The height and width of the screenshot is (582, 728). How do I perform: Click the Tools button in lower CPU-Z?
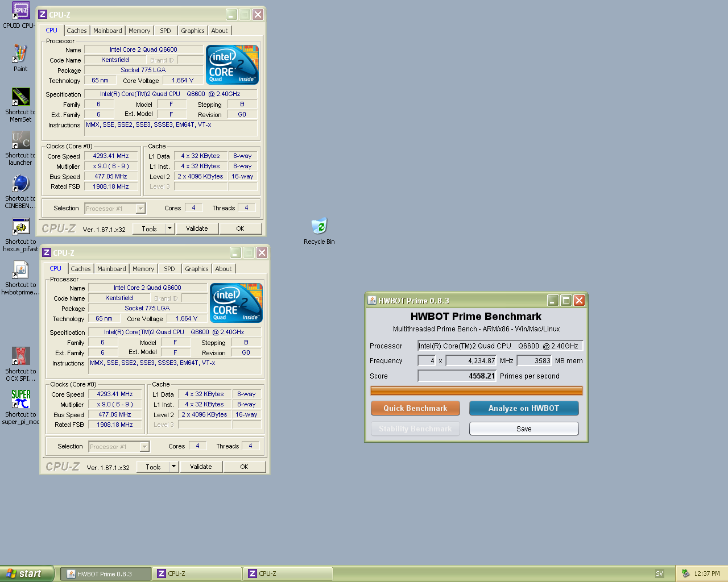154,467
